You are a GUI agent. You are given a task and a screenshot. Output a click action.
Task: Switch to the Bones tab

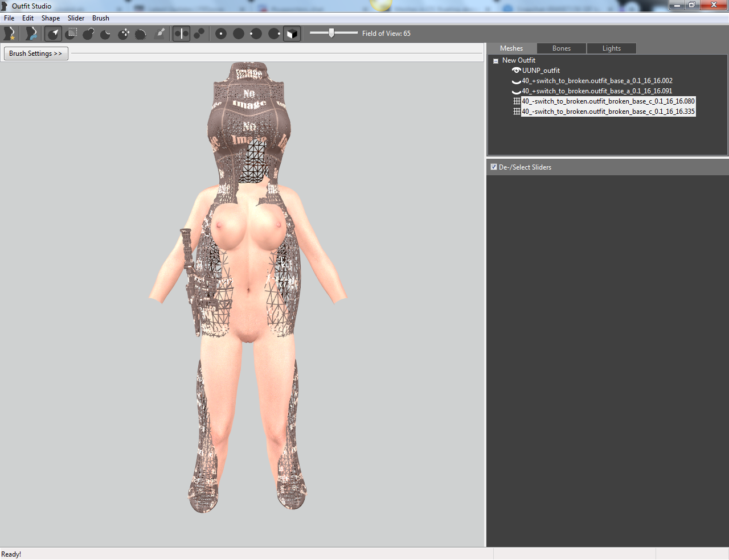tap(562, 48)
